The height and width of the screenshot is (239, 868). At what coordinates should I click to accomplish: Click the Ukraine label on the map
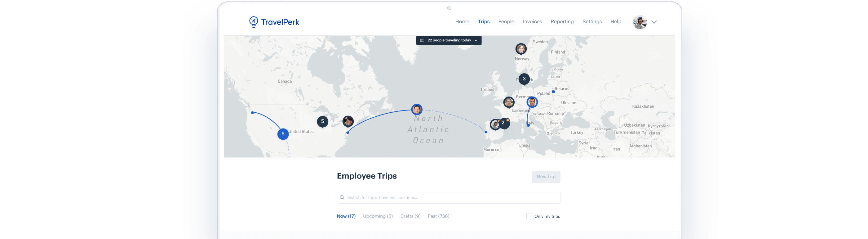click(x=569, y=103)
